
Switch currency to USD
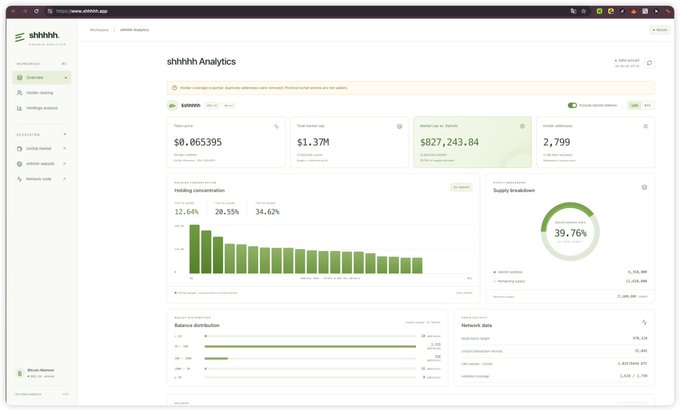click(634, 105)
